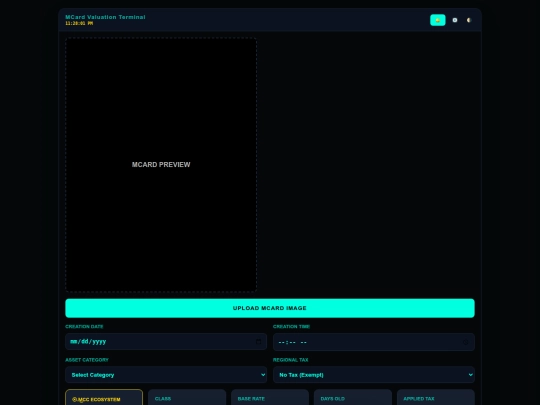Click the Base Rate stat card

click(270, 397)
